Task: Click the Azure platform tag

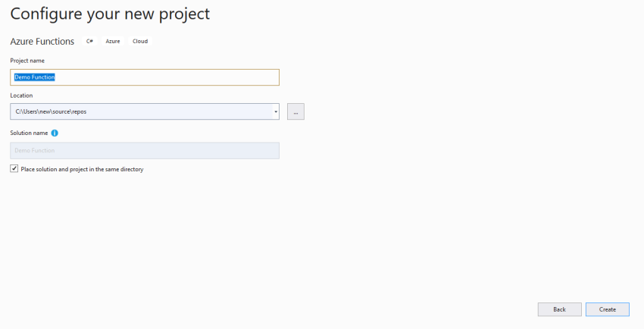Action: pyautogui.click(x=113, y=41)
